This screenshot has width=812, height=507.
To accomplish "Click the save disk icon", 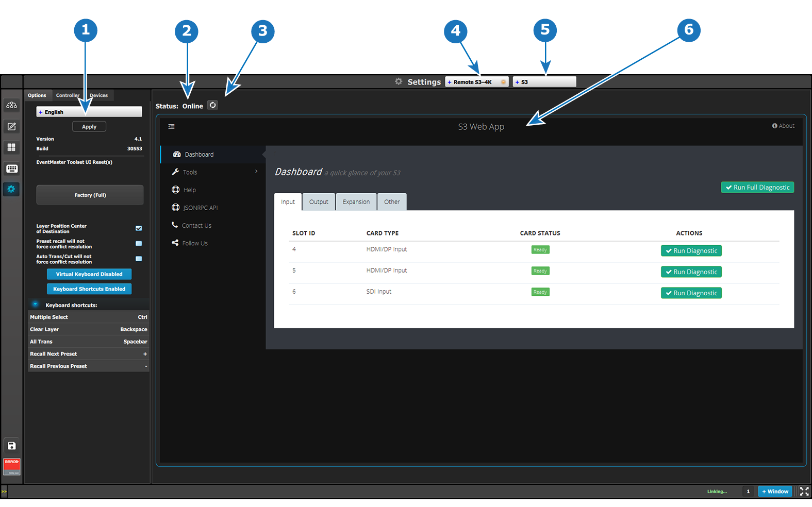I will (11, 446).
